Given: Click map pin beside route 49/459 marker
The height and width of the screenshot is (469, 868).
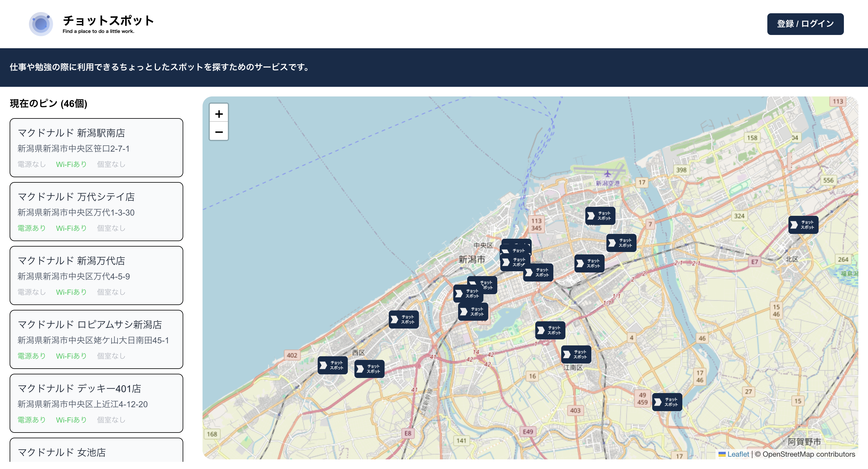Looking at the screenshot, I should click(x=667, y=402).
